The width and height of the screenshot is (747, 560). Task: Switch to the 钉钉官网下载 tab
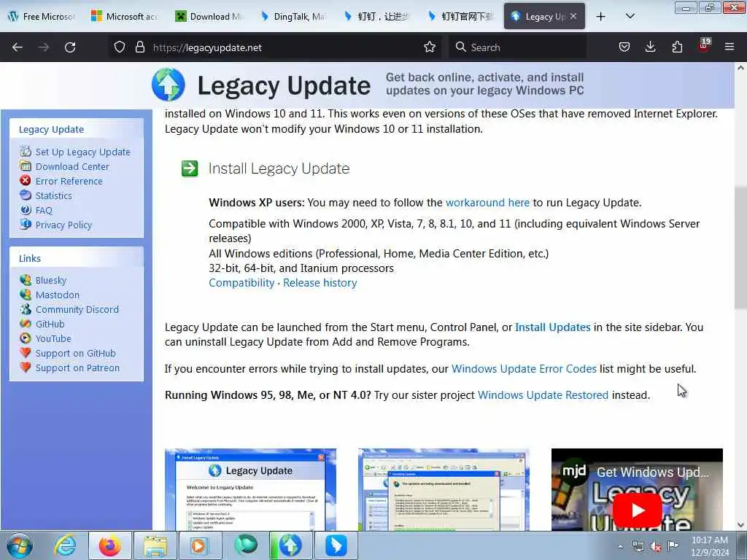pos(460,17)
